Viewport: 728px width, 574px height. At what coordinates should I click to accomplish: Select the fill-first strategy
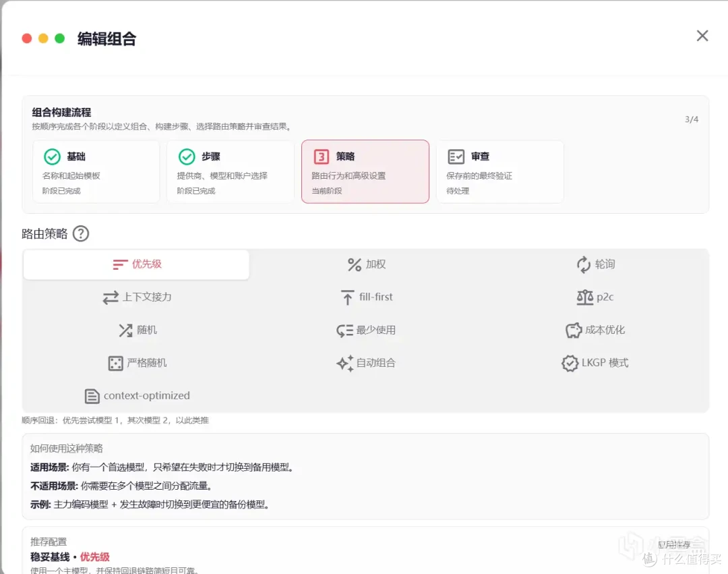[x=366, y=297]
